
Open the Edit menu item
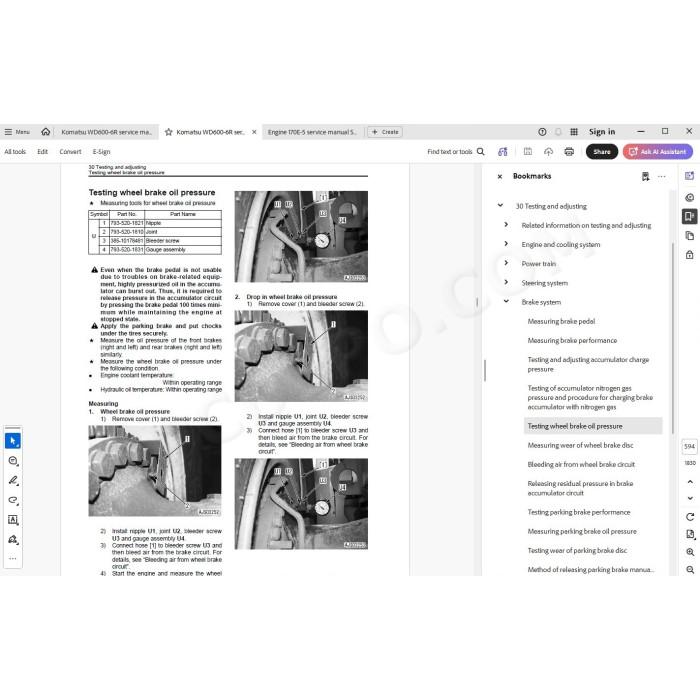[42, 152]
